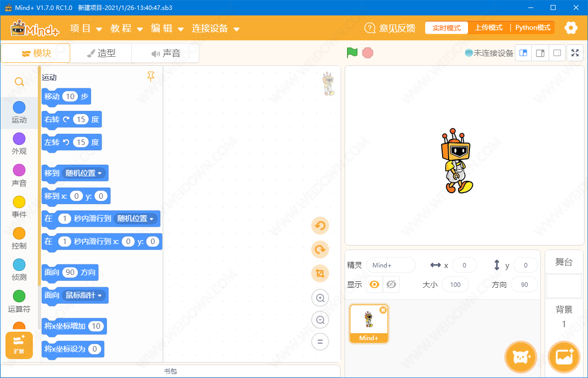Zoom in on the workspace

coord(320,298)
